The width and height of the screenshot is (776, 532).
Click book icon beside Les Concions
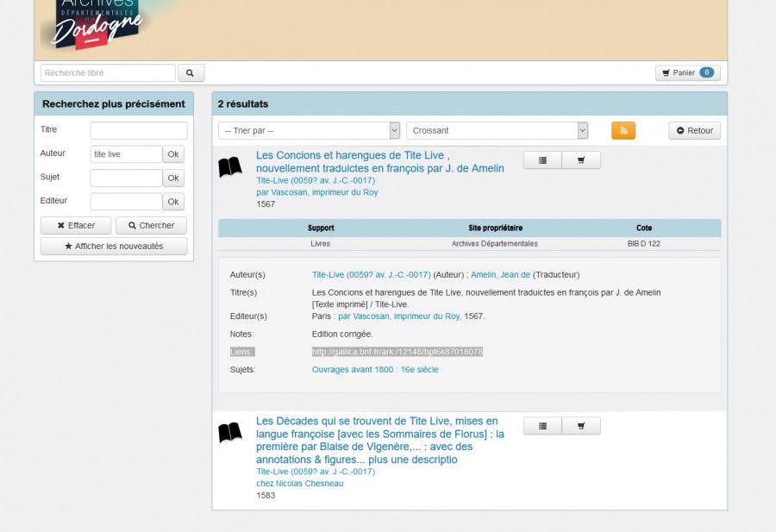coord(230,167)
